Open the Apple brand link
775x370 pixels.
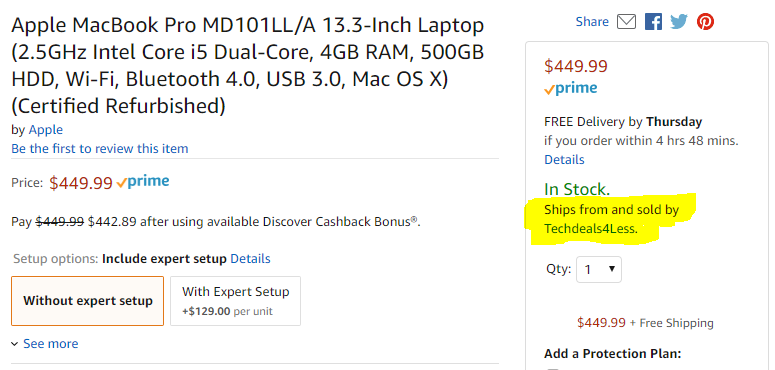(x=45, y=130)
